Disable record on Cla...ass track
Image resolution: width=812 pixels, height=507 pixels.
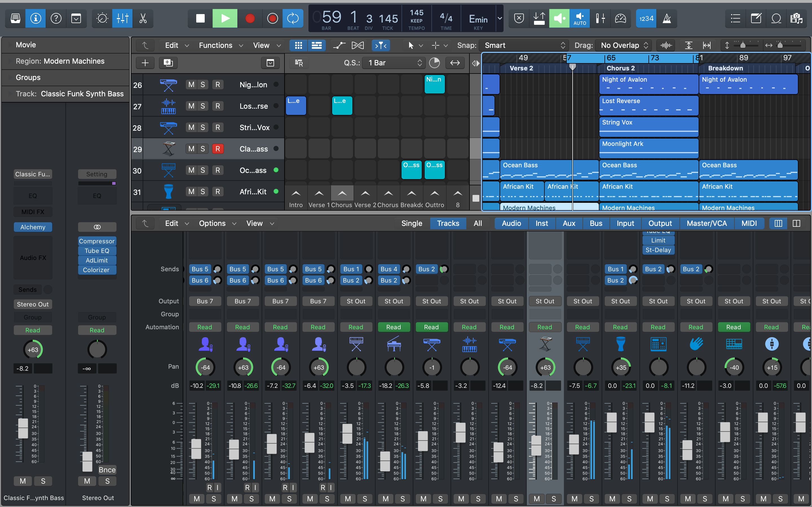217,149
